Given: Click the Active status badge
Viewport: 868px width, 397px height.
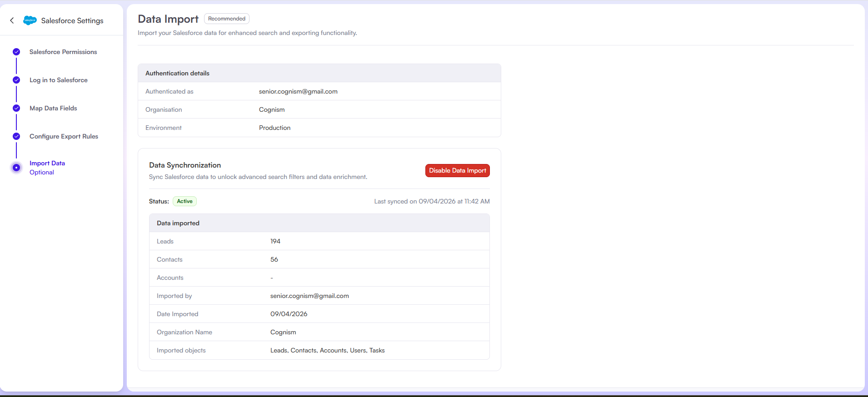Looking at the screenshot, I should coord(185,201).
